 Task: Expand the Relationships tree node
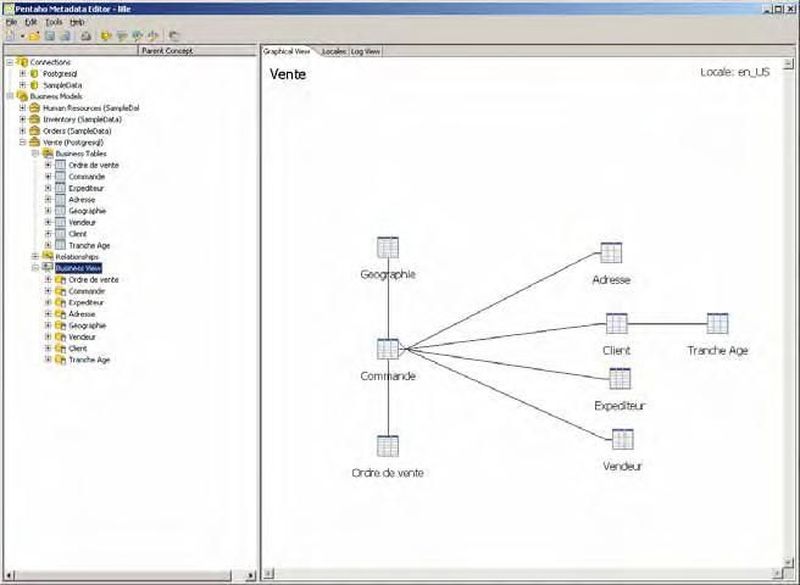pos(35,256)
